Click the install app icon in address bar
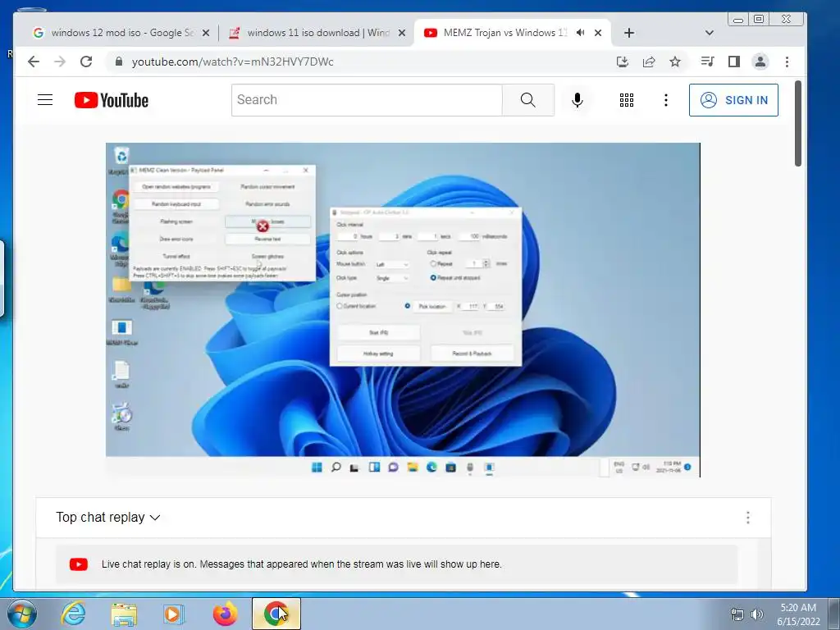This screenshot has height=630, width=840. [x=623, y=62]
